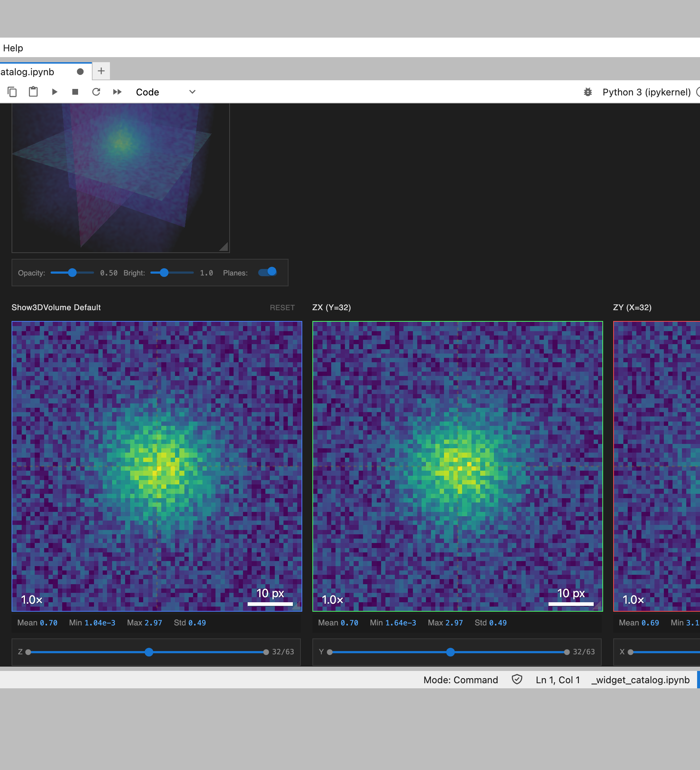Move the Y slice slider
Viewport: 700px width, 770px height.
(x=451, y=653)
